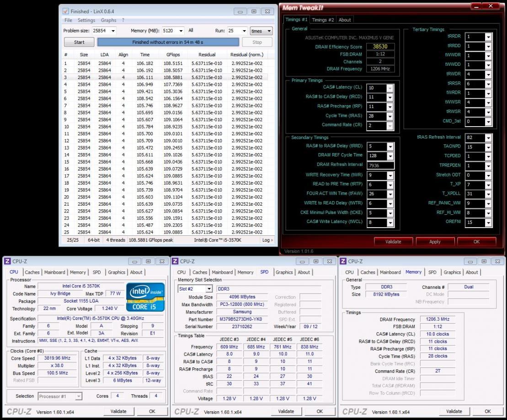Open the Run count dropdown in LinX

point(245,31)
